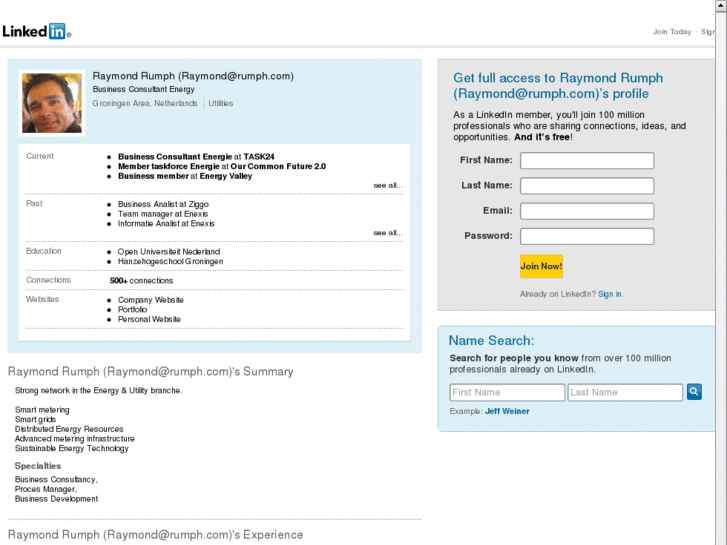Click Groningen Area, Netherlands location

pos(145,103)
